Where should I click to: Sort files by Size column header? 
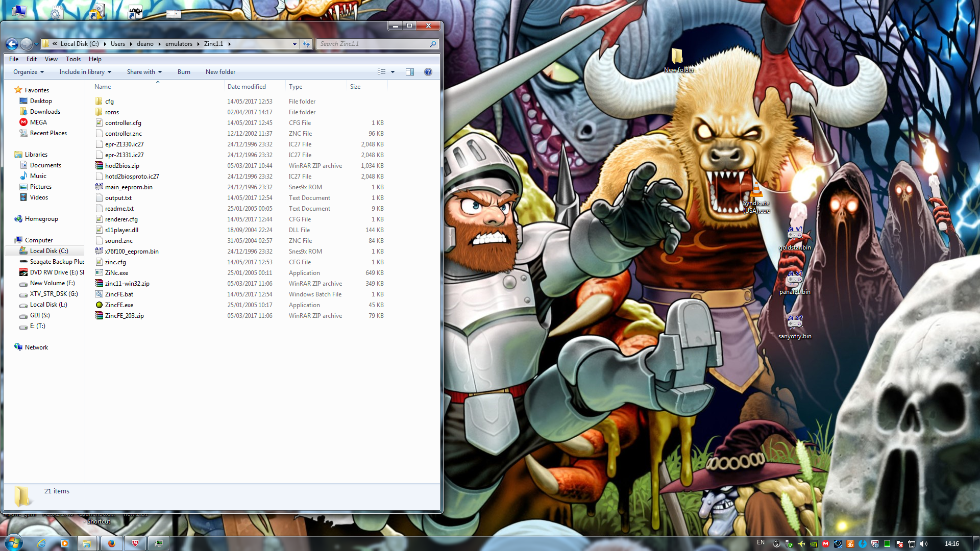point(355,87)
